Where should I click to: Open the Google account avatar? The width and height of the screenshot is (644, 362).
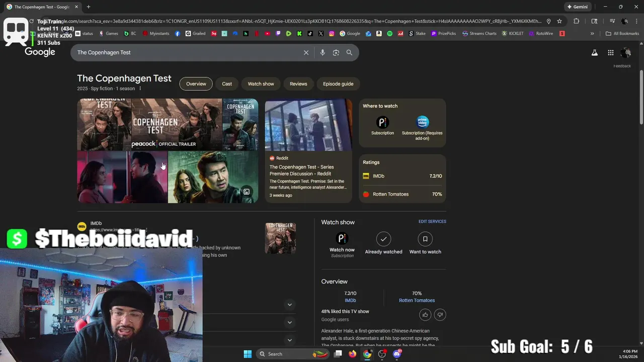[x=626, y=52]
